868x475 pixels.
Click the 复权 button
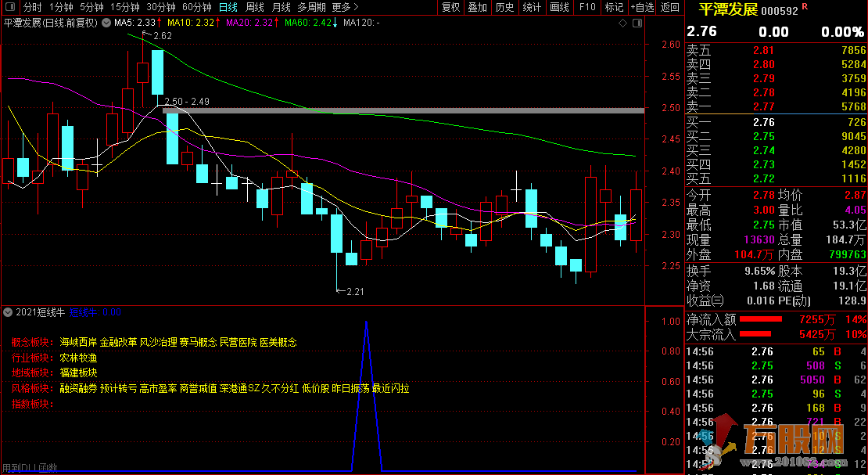(450, 7)
